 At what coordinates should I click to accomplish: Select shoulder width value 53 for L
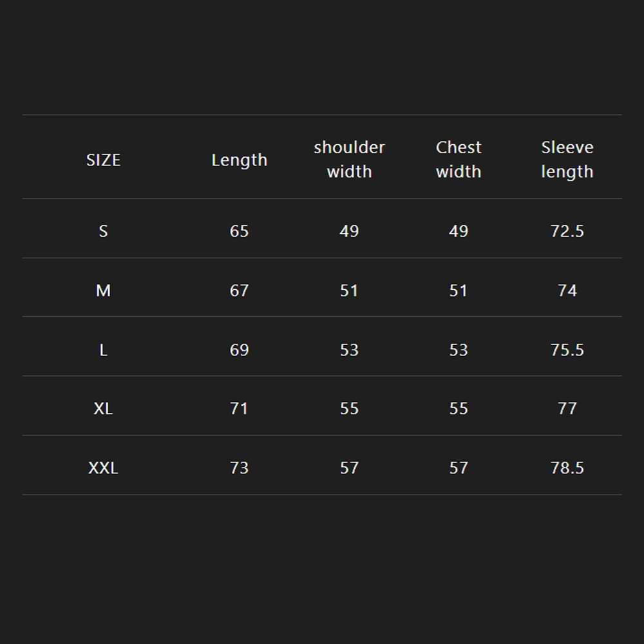349,350
